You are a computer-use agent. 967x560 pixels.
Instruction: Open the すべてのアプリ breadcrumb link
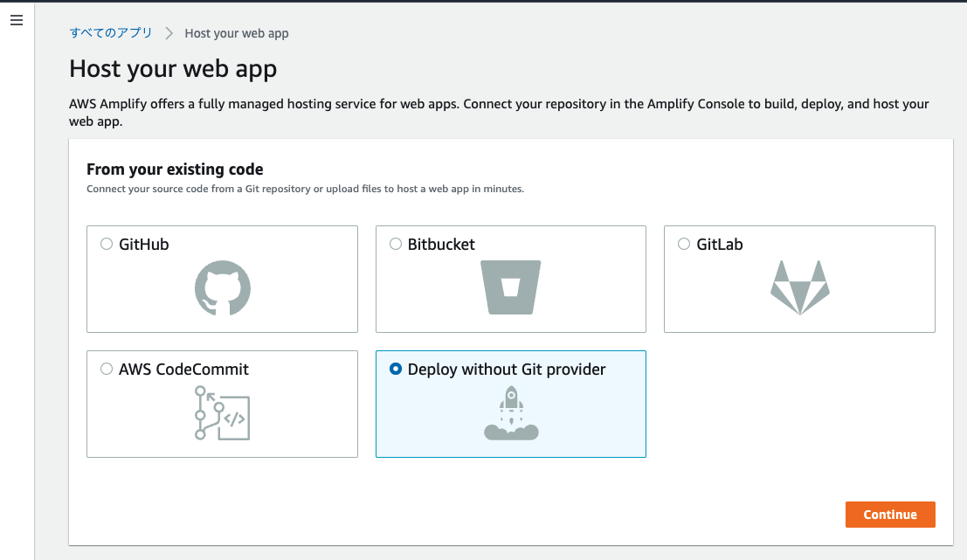tap(109, 33)
